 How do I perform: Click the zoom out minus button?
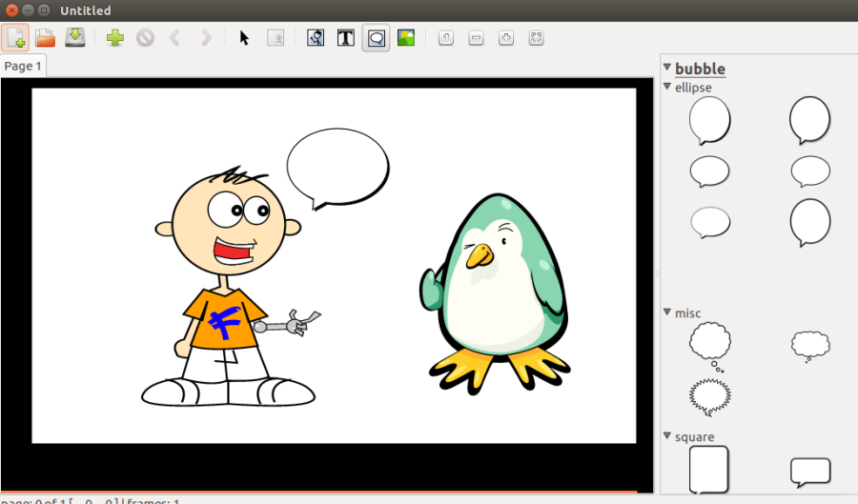(x=476, y=38)
